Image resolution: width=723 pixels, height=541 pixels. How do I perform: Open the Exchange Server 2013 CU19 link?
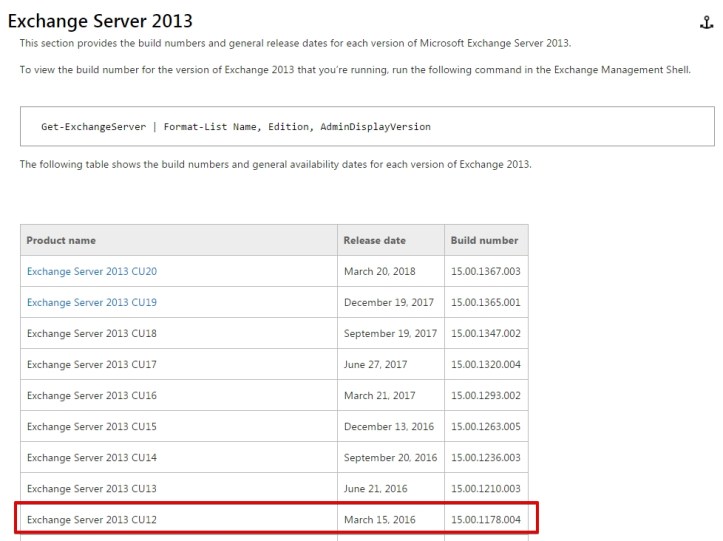92,302
